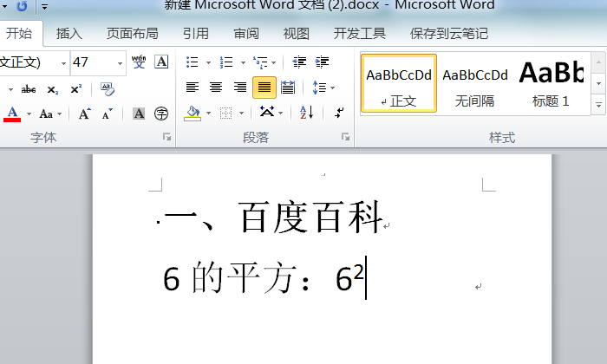This screenshot has height=364, width=607.
Task: Switch to the 页面布局 tab
Action: [133, 34]
